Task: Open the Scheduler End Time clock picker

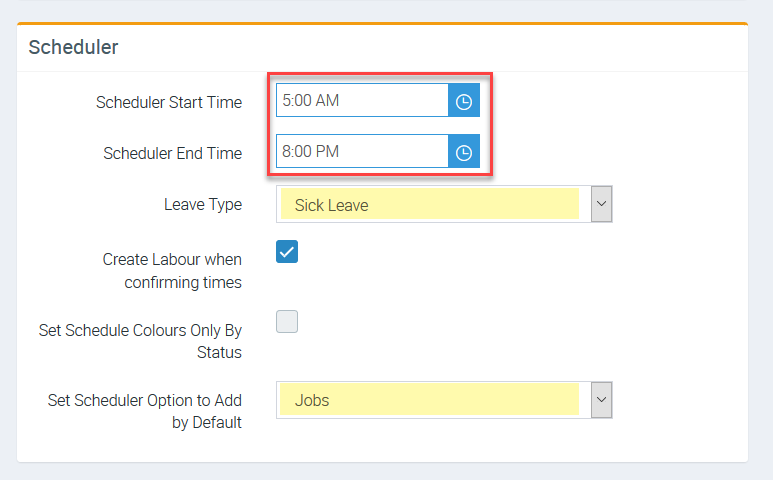Action: coord(464,151)
